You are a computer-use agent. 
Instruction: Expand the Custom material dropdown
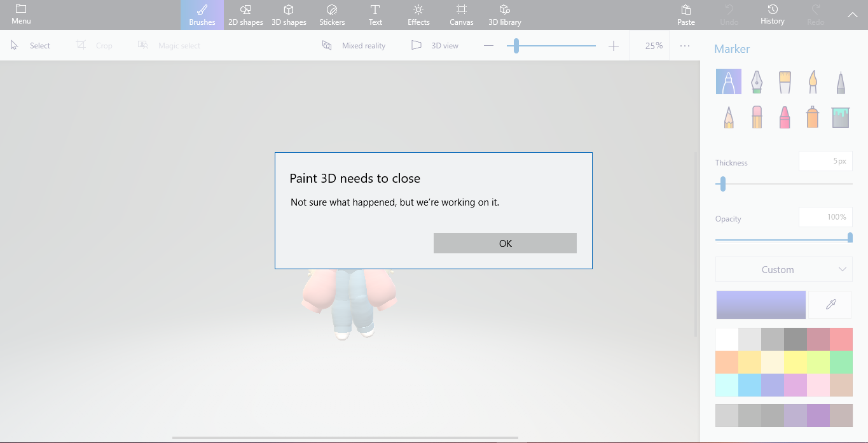783,269
